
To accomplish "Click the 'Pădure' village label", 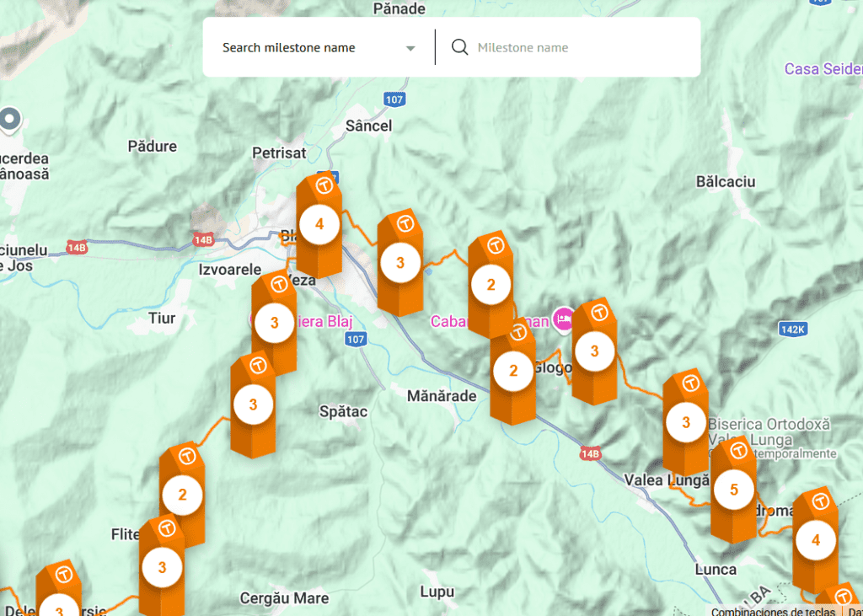I will 153,146.
